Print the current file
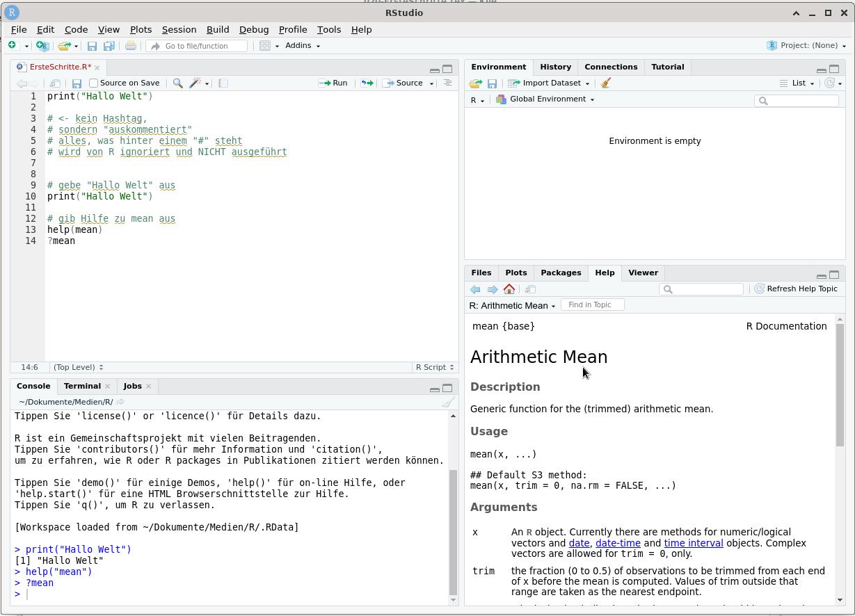The width and height of the screenshot is (855, 616). tap(131, 46)
